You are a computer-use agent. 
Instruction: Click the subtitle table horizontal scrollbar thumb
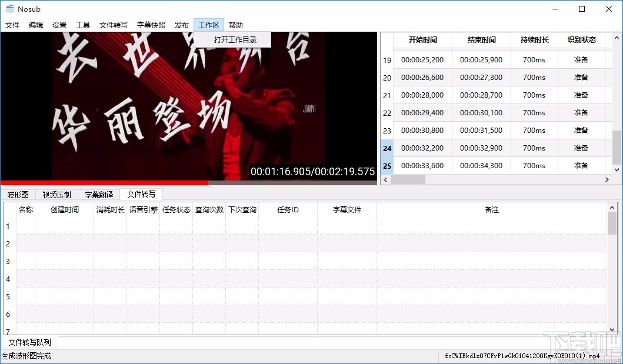[x=408, y=180]
